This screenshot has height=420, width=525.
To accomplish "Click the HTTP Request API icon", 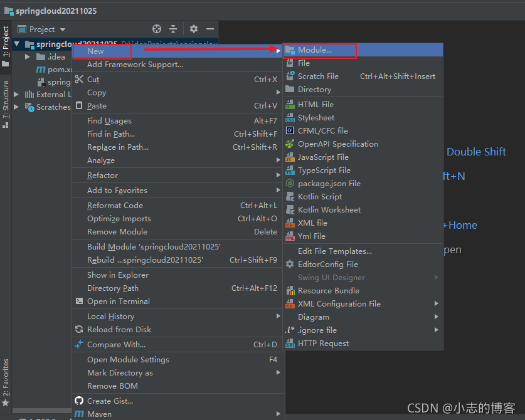I will pyautogui.click(x=290, y=344).
